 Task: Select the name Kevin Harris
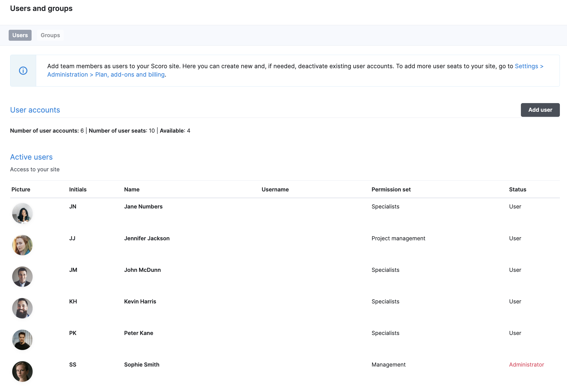[x=140, y=301]
